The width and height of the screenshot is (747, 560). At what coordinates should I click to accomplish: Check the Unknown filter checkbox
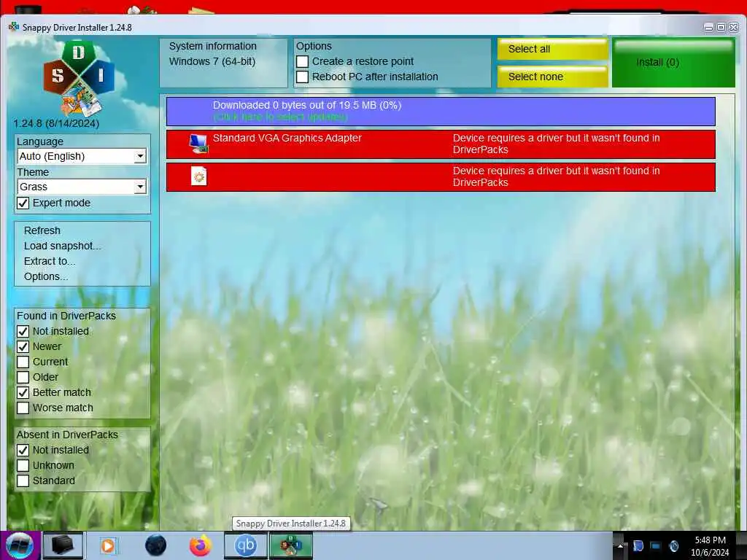[23, 465]
